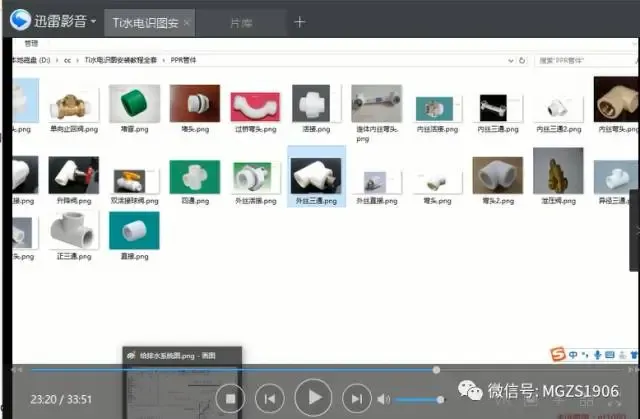Click the PPR search input field
Viewport: 640px width, 419px height.
point(584,60)
